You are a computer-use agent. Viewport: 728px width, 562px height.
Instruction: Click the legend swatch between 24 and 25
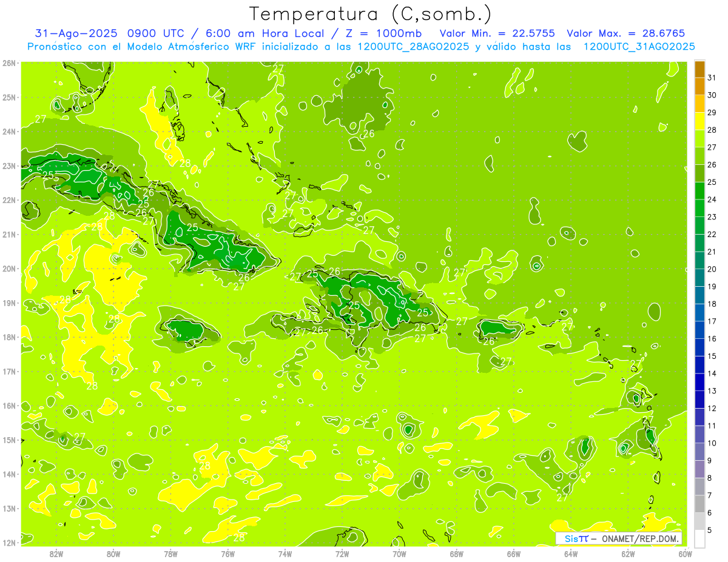[x=699, y=190]
